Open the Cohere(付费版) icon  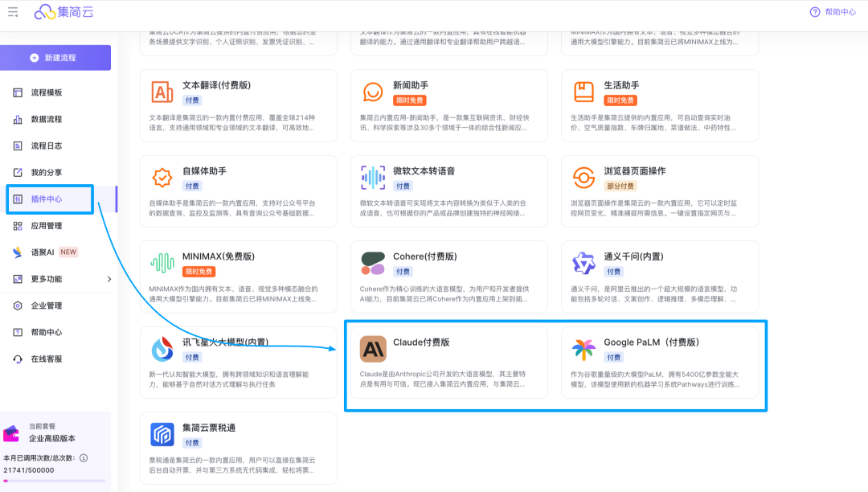373,263
